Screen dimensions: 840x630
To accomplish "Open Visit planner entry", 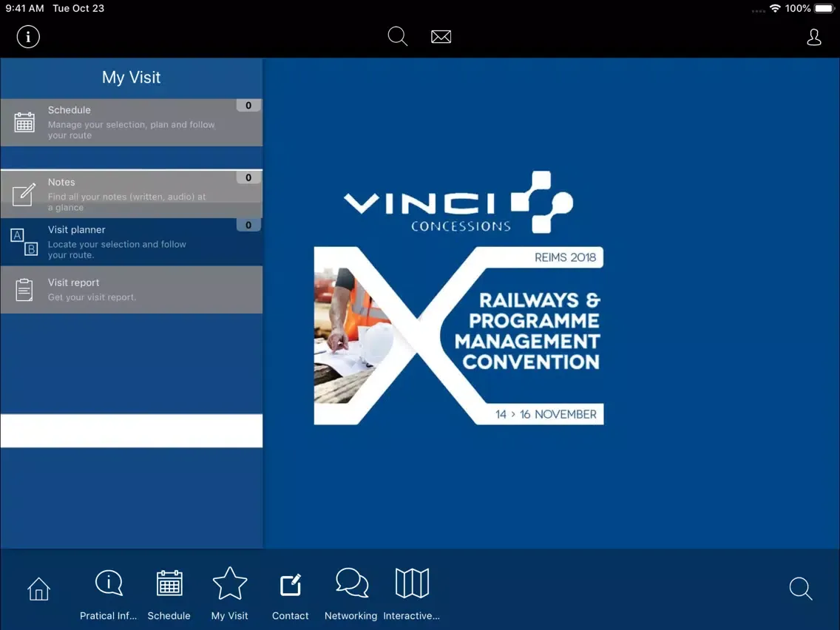I will tap(132, 242).
